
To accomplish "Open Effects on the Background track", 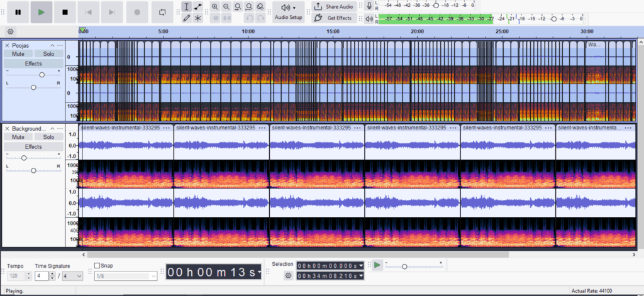I will 33,146.
